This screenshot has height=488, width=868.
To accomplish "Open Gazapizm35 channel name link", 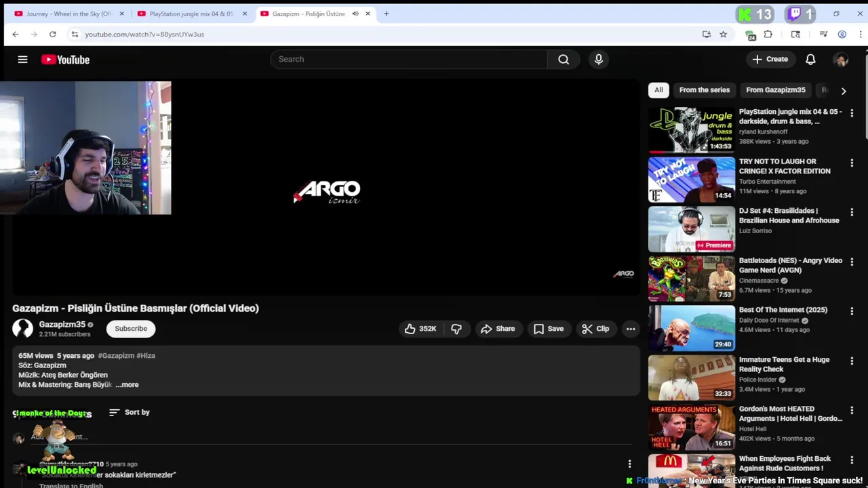I will pos(62,325).
